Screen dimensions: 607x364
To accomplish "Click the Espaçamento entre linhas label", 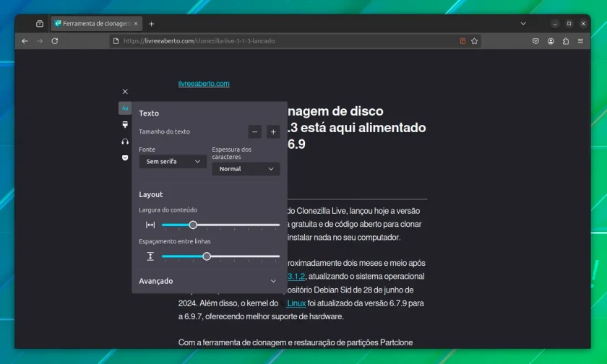I will pos(175,241).
